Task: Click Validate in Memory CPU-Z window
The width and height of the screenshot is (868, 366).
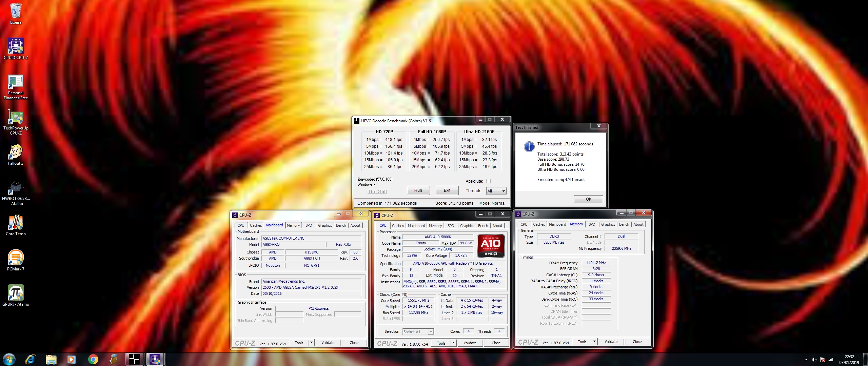Action: [x=611, y=342]
